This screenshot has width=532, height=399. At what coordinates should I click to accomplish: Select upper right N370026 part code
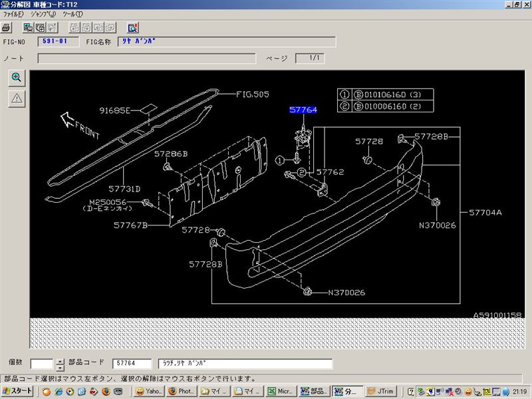[x=438, y=225]
